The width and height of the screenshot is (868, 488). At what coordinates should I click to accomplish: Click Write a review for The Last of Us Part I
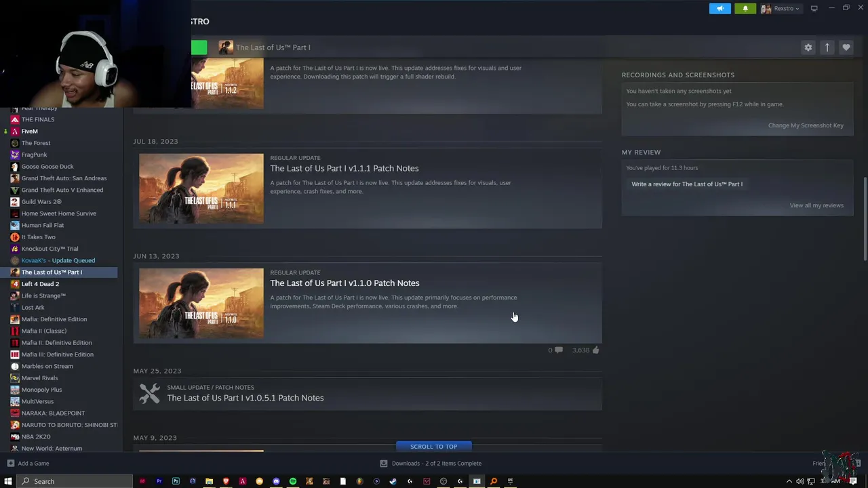pyautogui.click(x=687, y=184)
